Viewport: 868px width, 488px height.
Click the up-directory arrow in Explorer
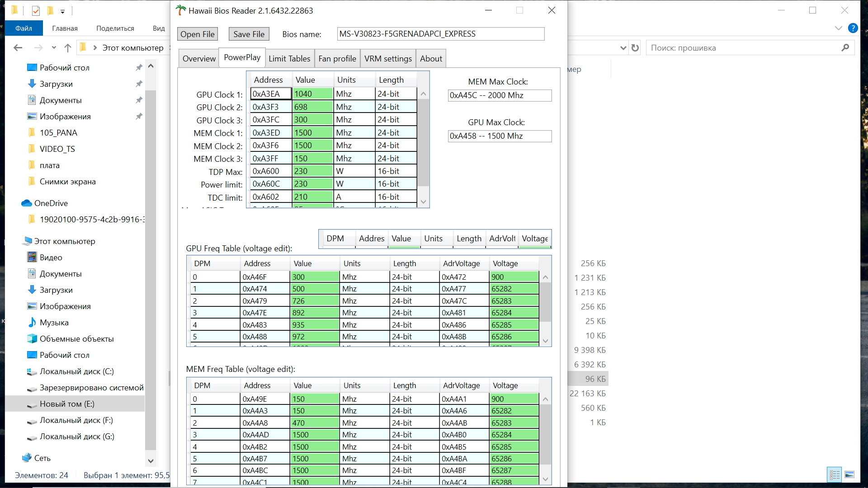point(68,48)
